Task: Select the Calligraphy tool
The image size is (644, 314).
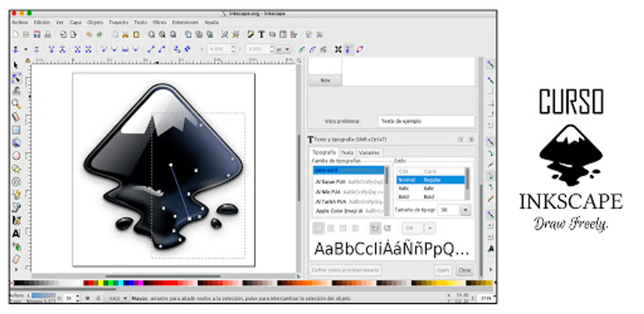Action: pos(16,220)
